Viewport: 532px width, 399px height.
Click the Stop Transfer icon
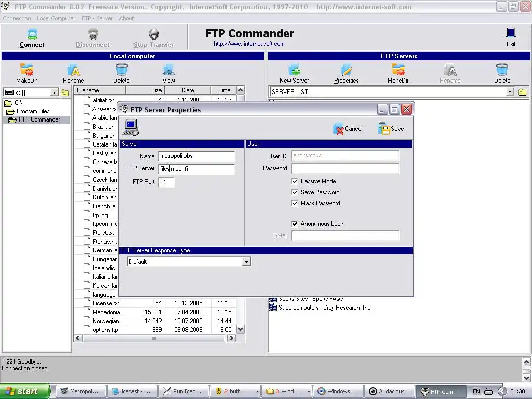coord(154,34)
